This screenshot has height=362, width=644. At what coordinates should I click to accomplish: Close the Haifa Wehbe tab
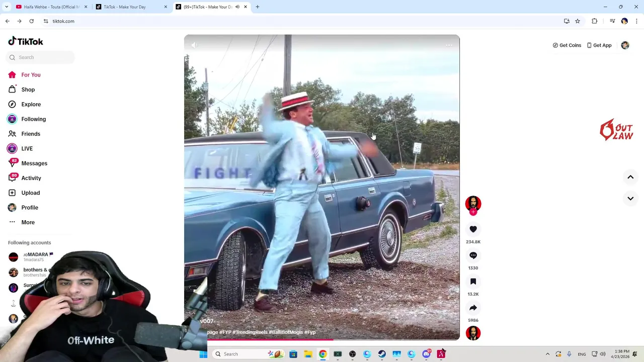(x=86, y=7)
